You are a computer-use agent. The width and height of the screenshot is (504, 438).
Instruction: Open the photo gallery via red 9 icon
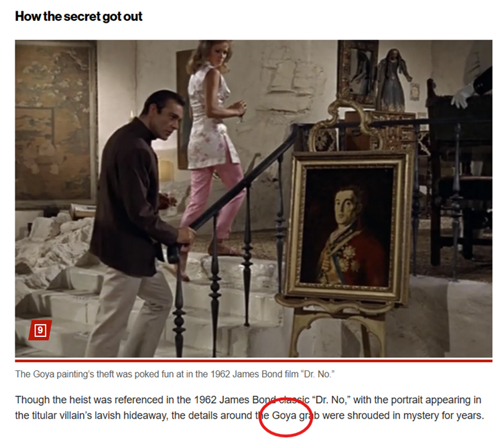pyautogui.click(x=40, y=330)
